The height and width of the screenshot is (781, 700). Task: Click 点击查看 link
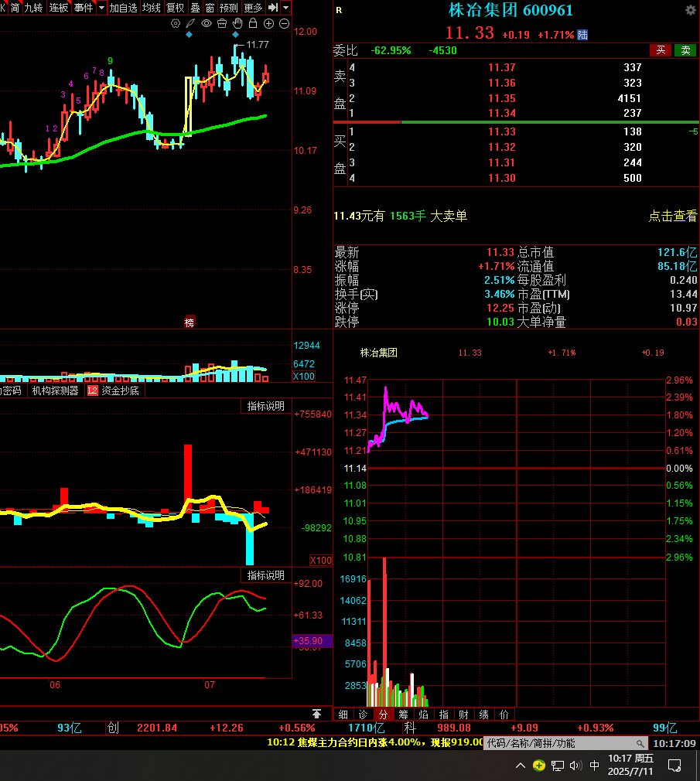point(673,217)
